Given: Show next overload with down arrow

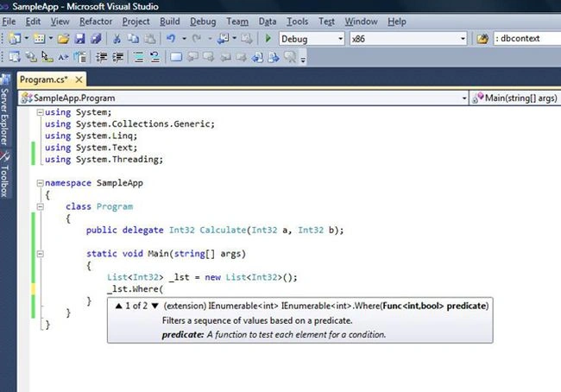Looking at the screenshot, I should click(x=154, y=306).
